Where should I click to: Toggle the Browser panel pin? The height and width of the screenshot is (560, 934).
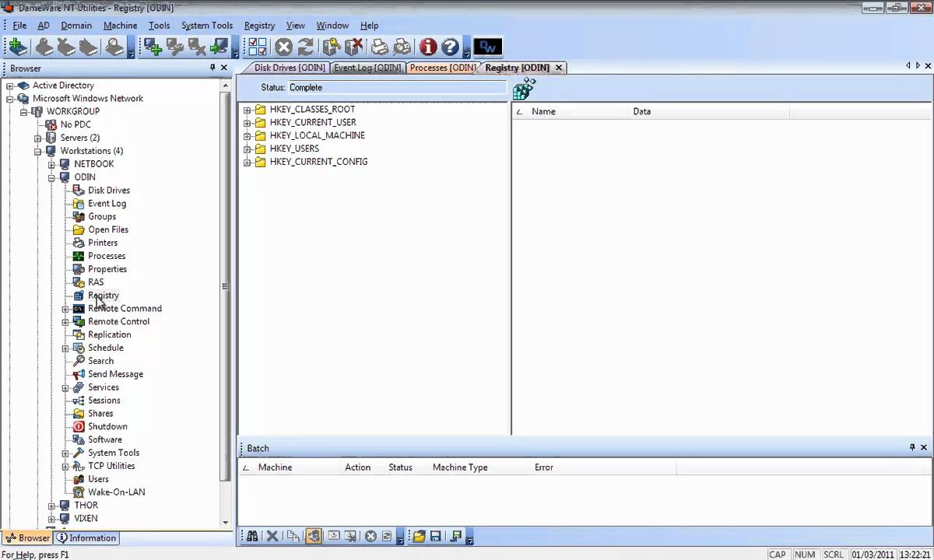coord(212,68)
